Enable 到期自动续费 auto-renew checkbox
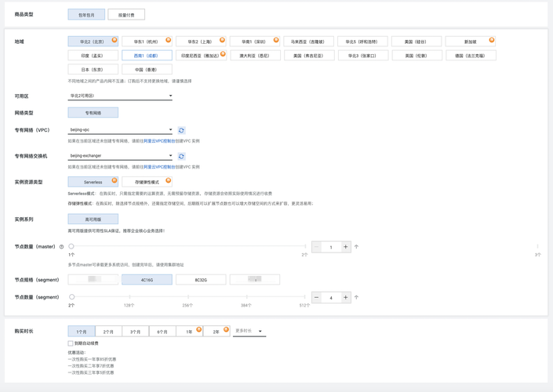This screenshot has width=553, height=392. click(x=71, y=343)
